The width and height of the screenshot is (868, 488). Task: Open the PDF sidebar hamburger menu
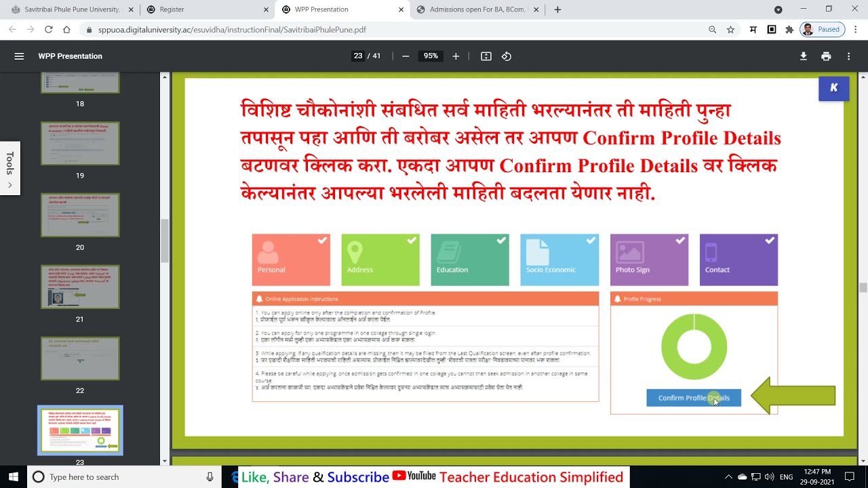(x=19, y=56)
